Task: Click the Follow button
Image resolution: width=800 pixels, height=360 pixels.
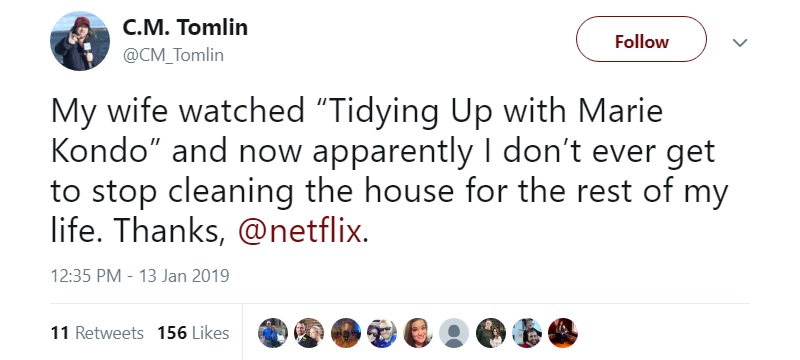Action: (x=641, y=39)
